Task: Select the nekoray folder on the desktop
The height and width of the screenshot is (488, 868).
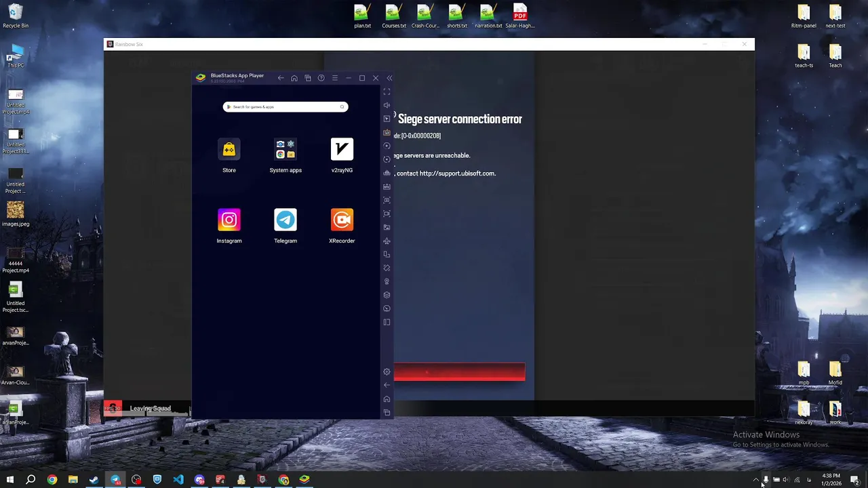Action: pos(804,413)
